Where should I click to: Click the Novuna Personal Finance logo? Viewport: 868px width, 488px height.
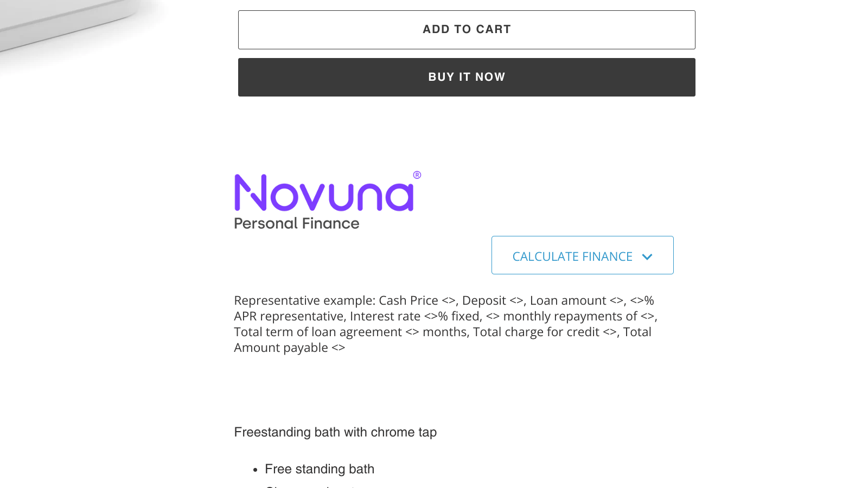tap(325, 201)
